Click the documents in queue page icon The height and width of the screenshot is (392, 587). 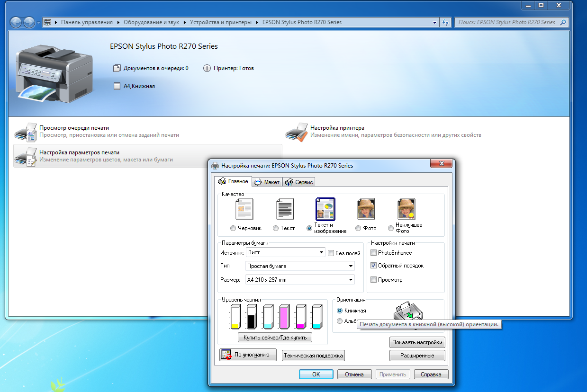(117, 68)
